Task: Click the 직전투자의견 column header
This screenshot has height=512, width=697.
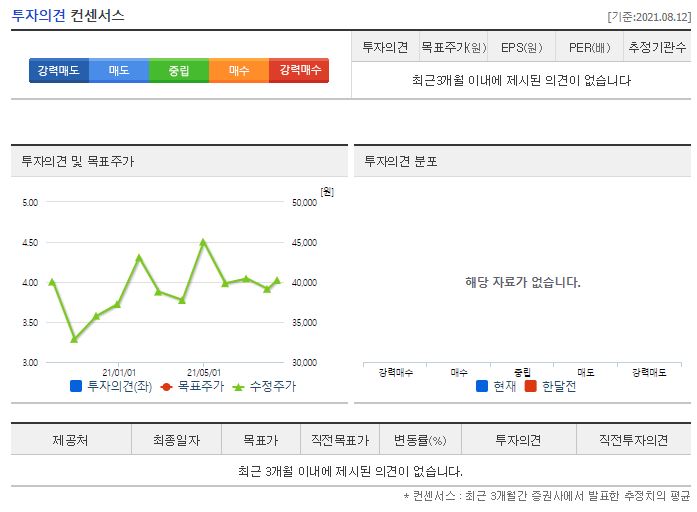Action: [633, 440]
